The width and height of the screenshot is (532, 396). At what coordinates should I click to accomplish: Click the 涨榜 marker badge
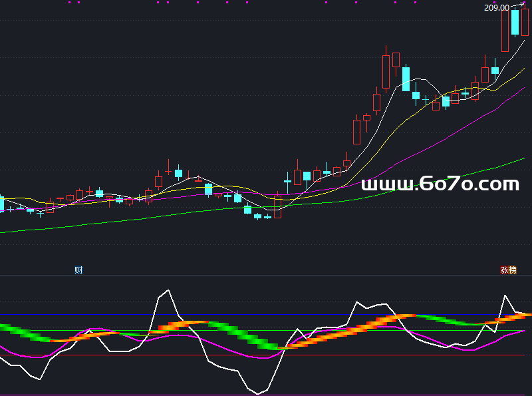click(508, 270)
